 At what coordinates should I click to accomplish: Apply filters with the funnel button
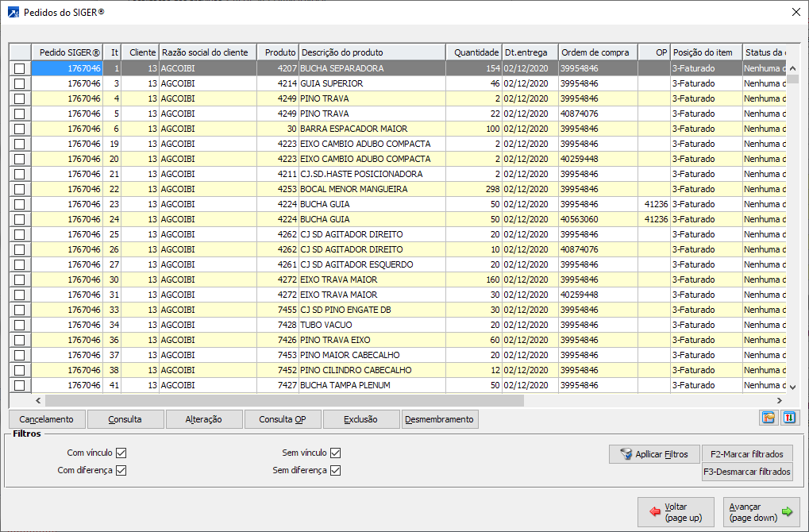pyautogui.click(x=654, y=454)
